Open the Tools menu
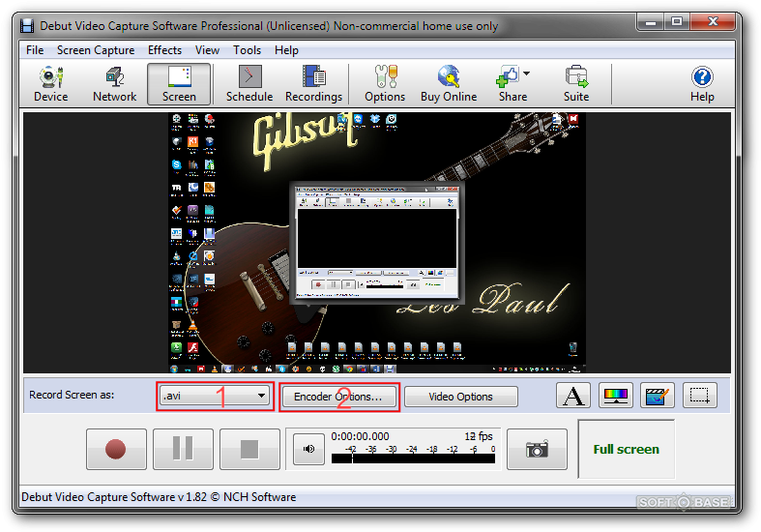Viewport: 761px width, 532px height. pos(247,50)
